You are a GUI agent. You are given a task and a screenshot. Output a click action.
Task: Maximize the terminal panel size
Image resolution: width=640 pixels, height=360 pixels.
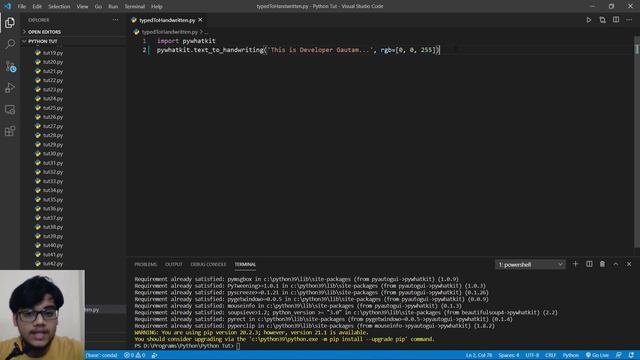point(616,264)
